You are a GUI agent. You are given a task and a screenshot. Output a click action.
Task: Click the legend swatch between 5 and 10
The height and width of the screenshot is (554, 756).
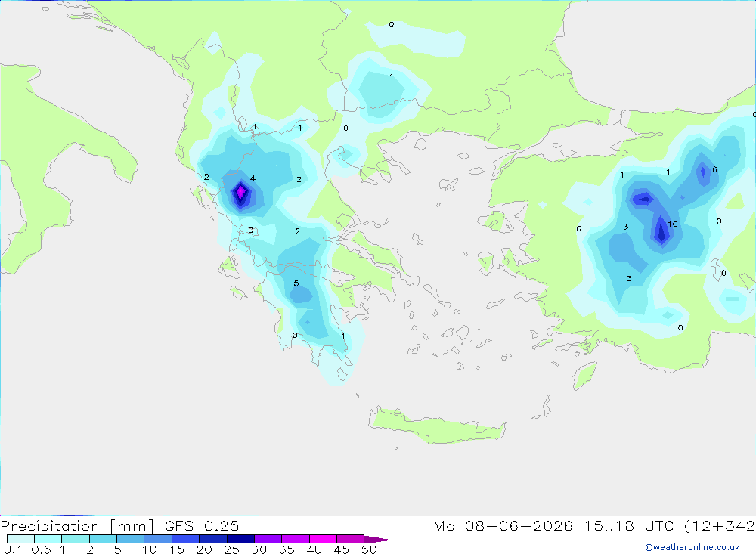tap(130, 539)
